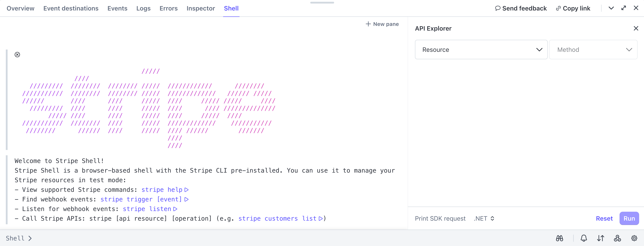Click the binoculars icon in status bar

(559, 238)
